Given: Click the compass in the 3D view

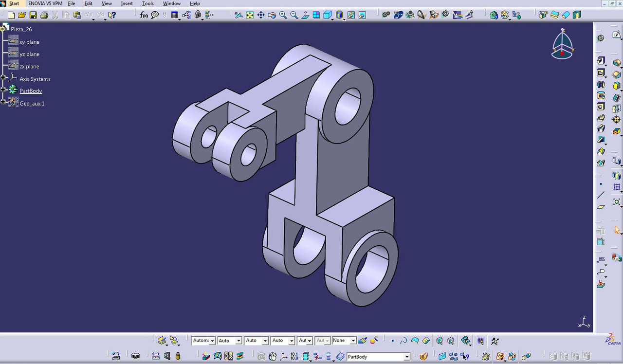Looking at the screenshot, I should click(x=563, y=44).
